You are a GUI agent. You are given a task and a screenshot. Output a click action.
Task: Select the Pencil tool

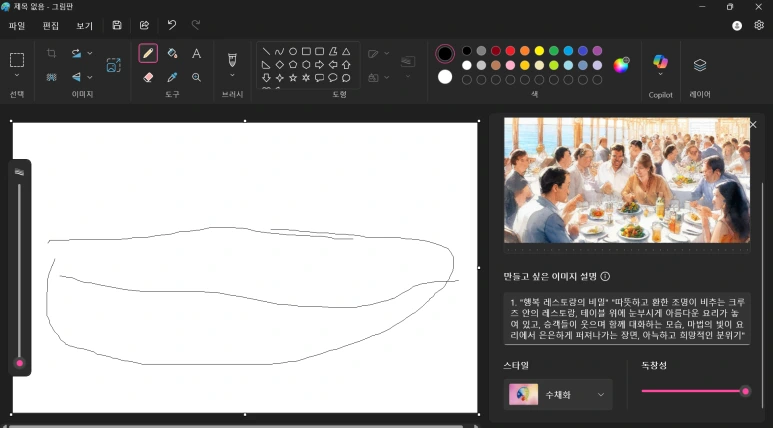click(x=148, y=53)
